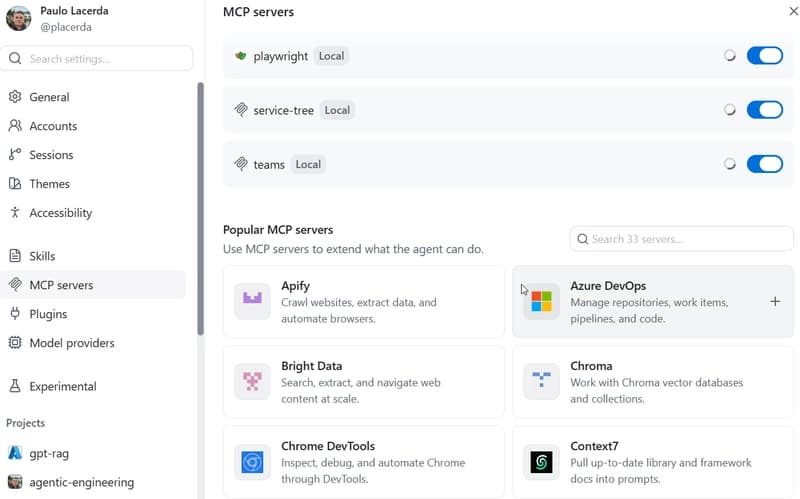Click the service-tree loading status indicator
Screen dimensions: 800x499
pos(730,110)
